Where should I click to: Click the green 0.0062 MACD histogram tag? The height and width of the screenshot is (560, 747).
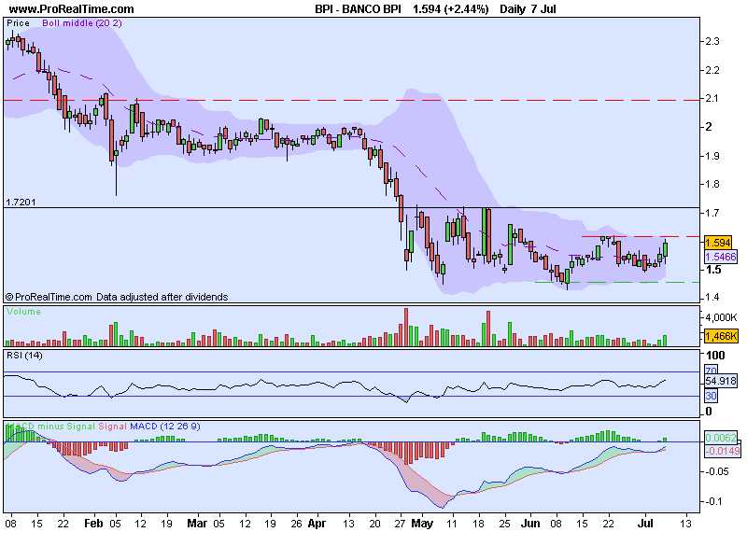coord(721,438)
